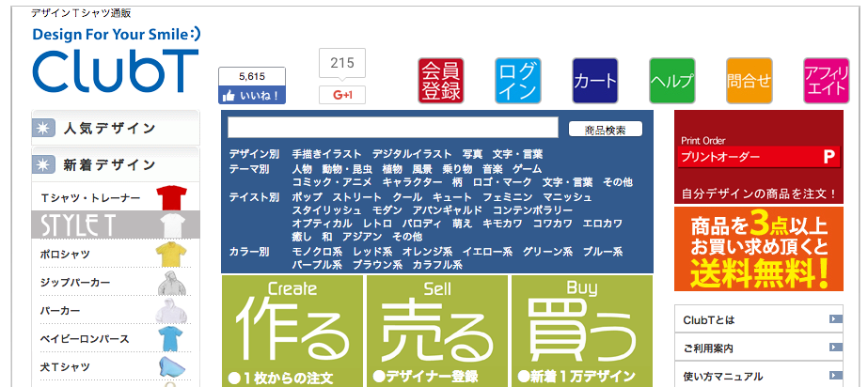Filter by フェミニン taste
The height and width of the screenshot is (387, 868).
coord(507,197)
